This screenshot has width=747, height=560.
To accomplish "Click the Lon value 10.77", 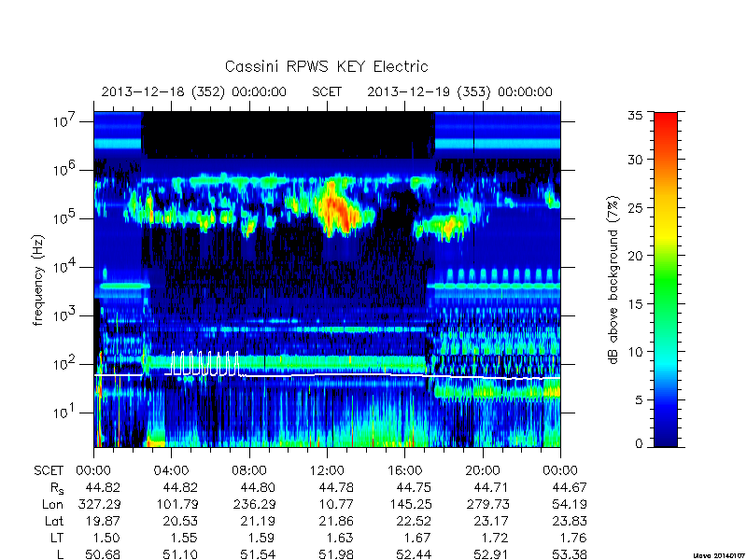I will [336, 504].
